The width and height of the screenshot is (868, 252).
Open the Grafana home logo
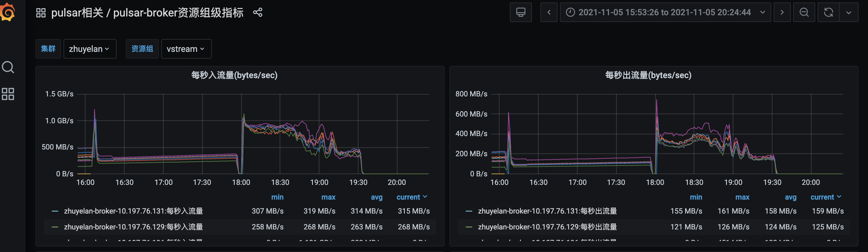click(8, 12)
